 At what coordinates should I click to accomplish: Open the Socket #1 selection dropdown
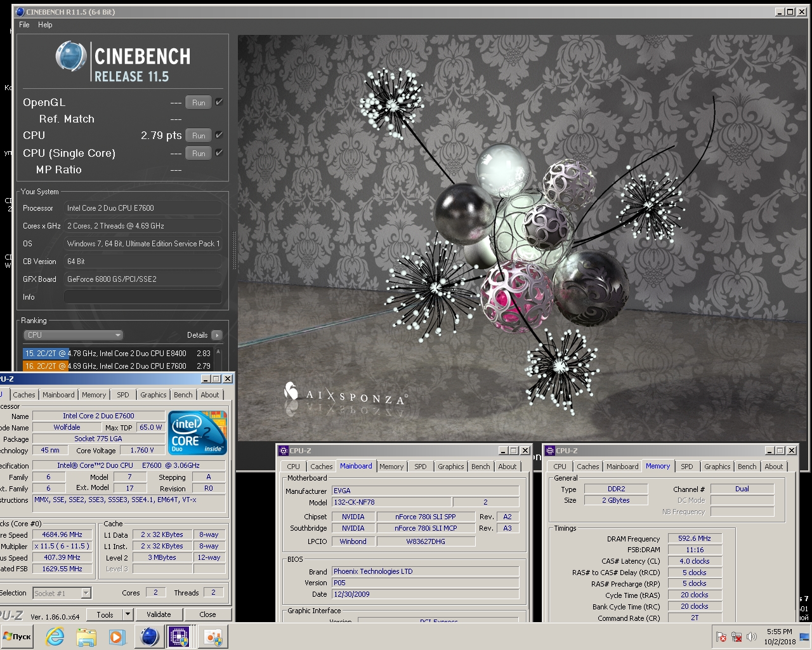tap(62, 593)
